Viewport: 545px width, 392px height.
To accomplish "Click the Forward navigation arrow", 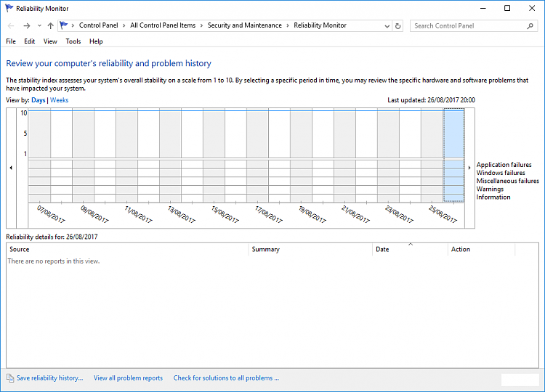I will click(27, 25).
